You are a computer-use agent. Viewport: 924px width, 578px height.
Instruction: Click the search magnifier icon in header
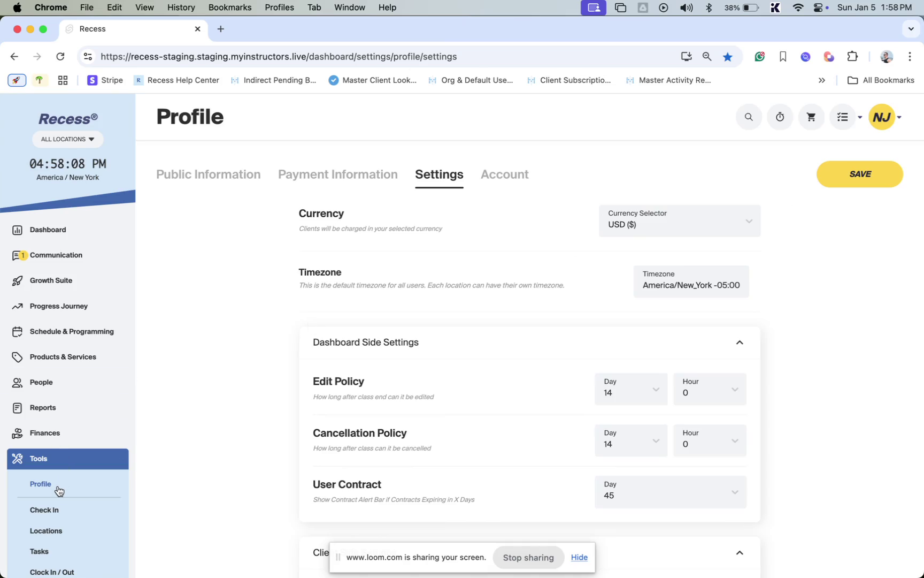(749, 117)
